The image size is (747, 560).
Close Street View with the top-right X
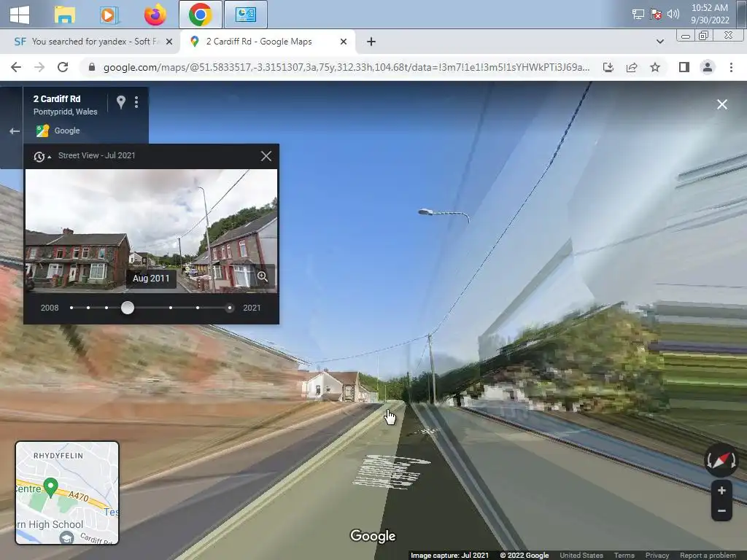(x=721, y=104)
